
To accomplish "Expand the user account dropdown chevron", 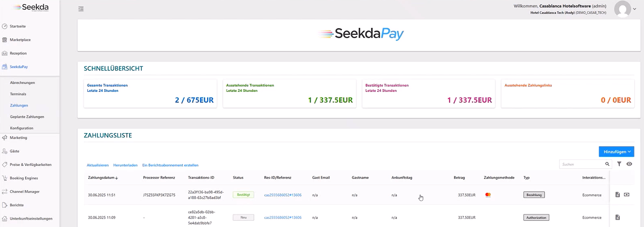I will (x=634, y=9).
